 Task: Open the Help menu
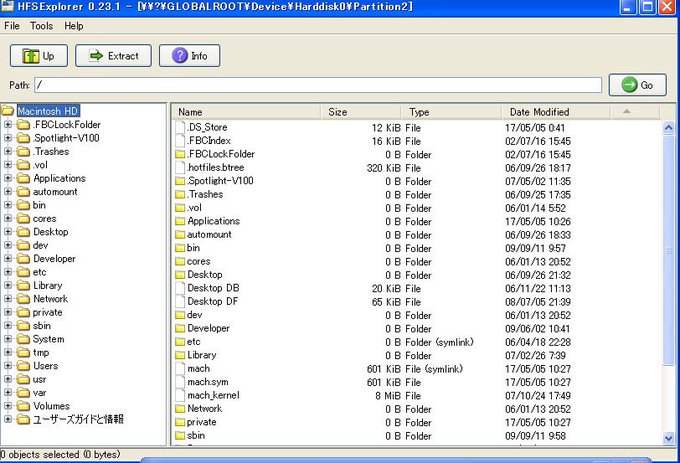(x=74, y=26)
